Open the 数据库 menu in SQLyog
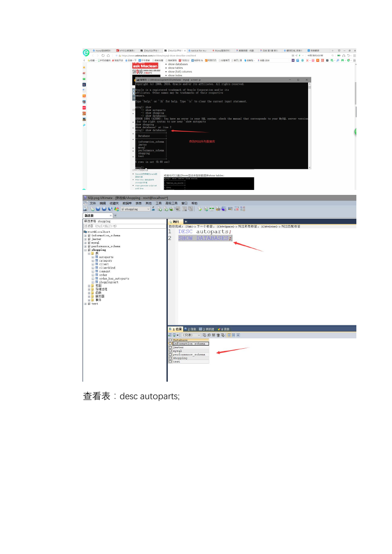The width and height of the screenshot is (392, 554). 127,203
